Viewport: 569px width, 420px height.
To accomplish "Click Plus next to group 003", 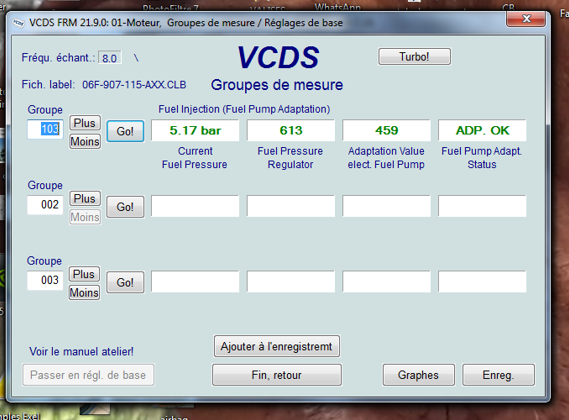I will pyautogui.click(x=84, y=274).
